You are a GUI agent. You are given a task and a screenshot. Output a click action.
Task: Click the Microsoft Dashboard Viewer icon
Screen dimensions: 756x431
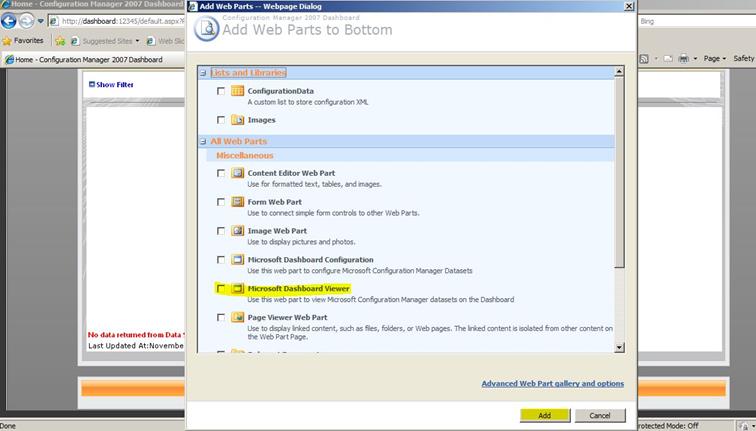(237, 288)
